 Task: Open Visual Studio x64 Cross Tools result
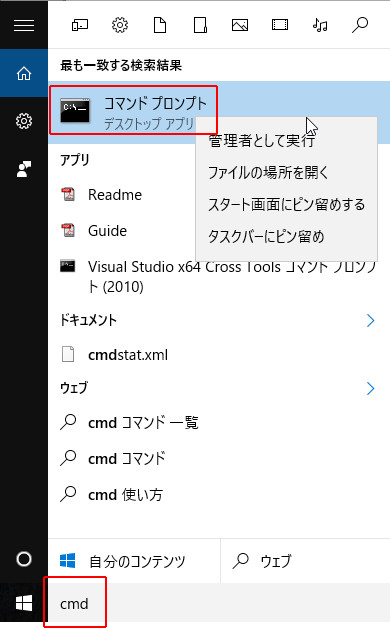tap(219, 276)
